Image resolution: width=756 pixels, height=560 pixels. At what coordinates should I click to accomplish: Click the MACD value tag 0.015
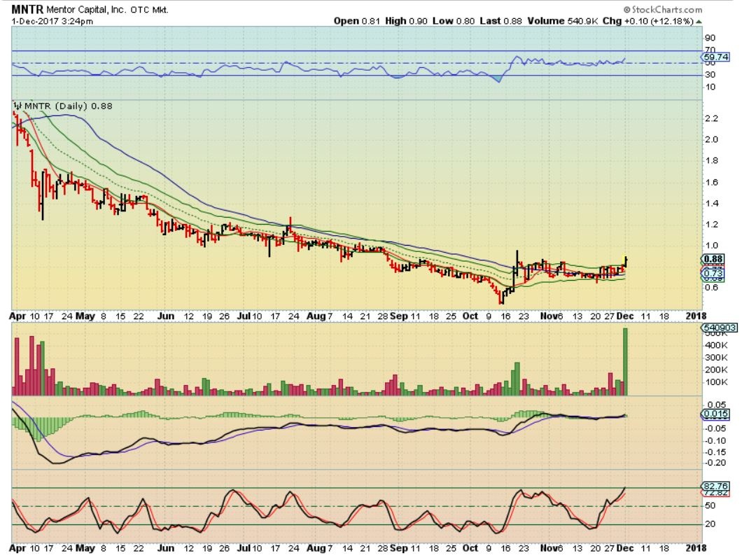[715, 414]
